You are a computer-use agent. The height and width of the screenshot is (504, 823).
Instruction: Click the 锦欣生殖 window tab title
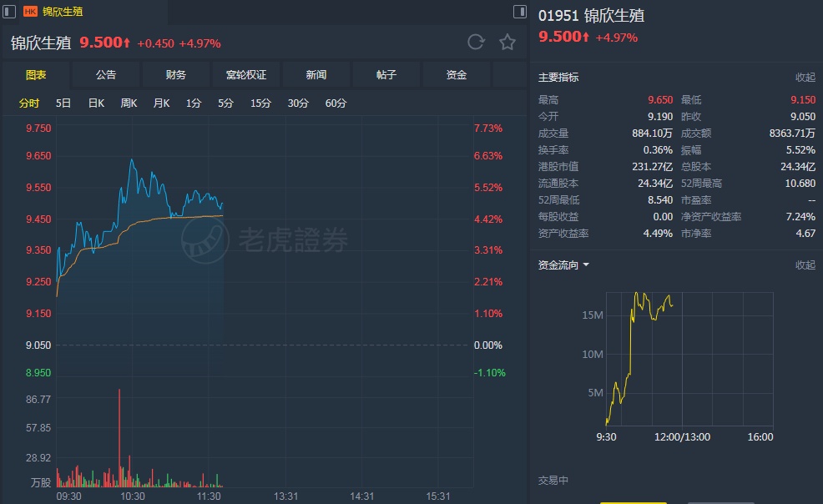pos(63,12)
